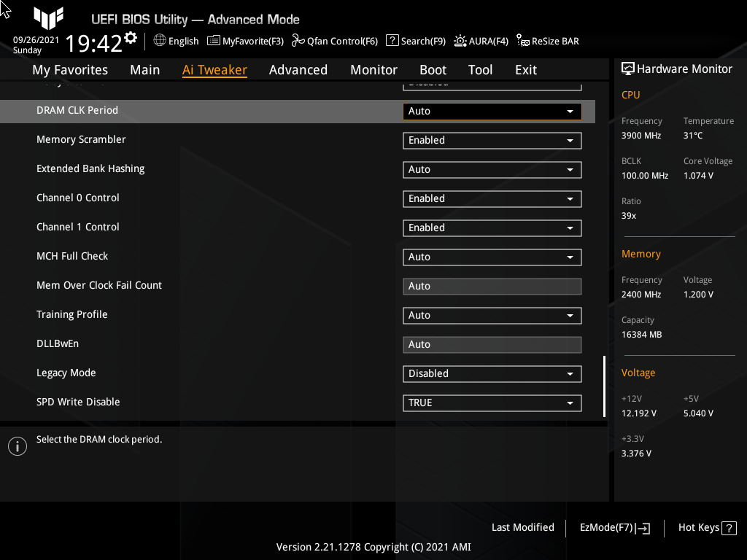
Task: Open Qfan Control settings
Action: (x=335, y=42)
